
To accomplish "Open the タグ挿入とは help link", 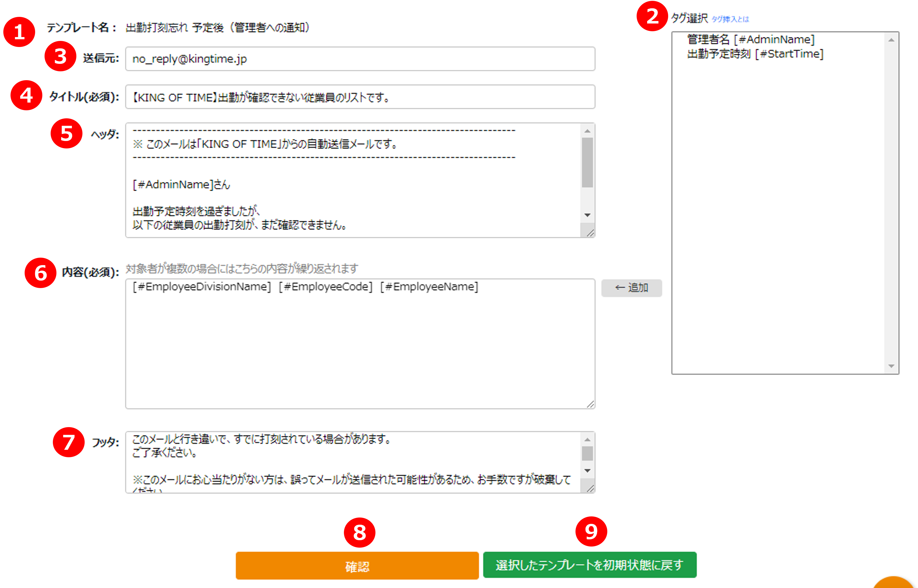I will pos(730,19).
